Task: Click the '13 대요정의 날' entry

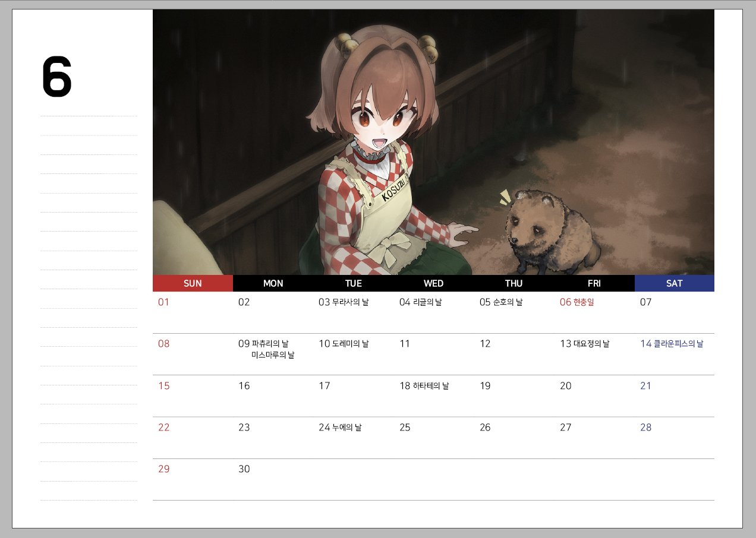Action: coord(585,344)
